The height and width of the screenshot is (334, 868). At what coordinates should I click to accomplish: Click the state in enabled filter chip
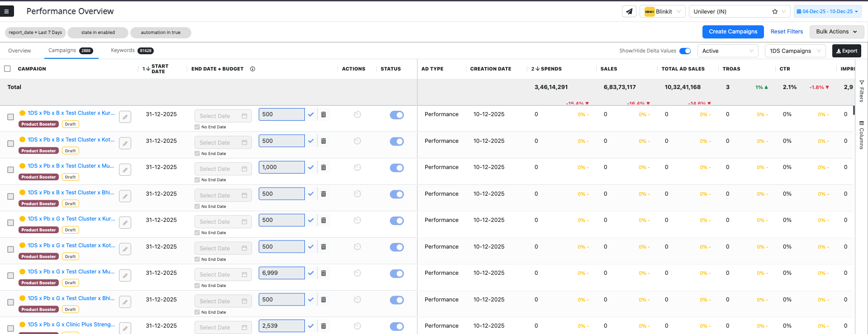98,33
